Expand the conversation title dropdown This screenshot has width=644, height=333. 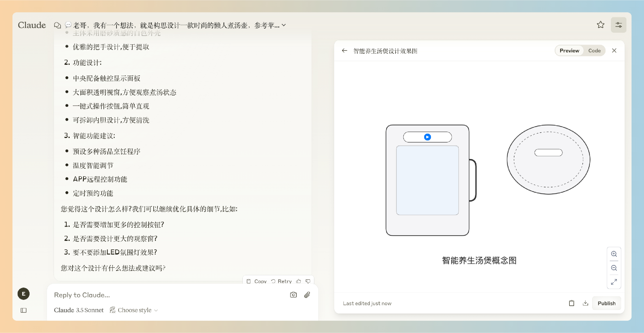[x=284, y=25]
